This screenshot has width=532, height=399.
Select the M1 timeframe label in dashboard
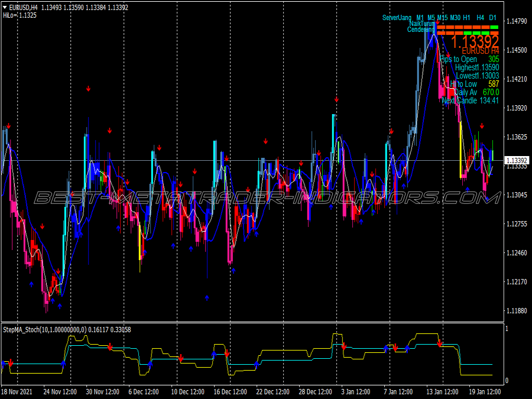[420, 18]
